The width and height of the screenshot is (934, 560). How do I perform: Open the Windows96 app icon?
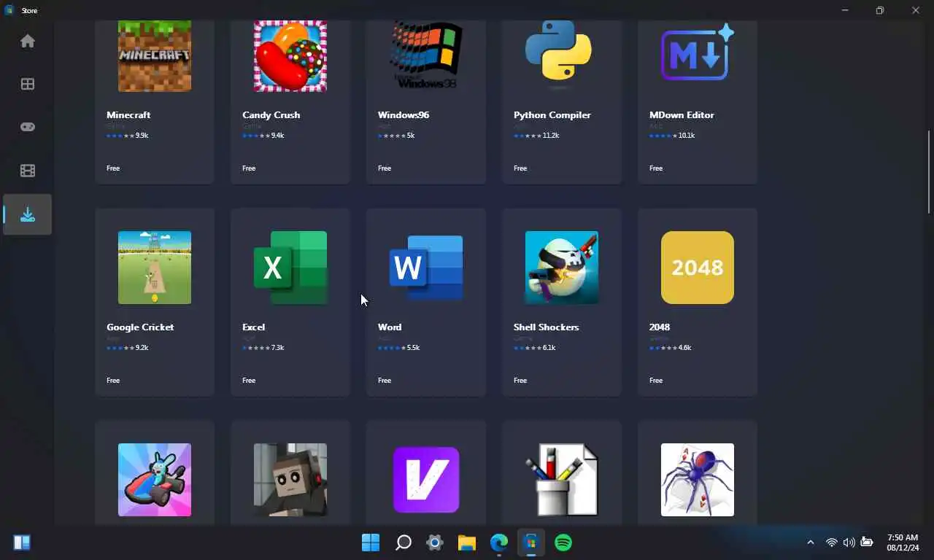click(426, 56)
